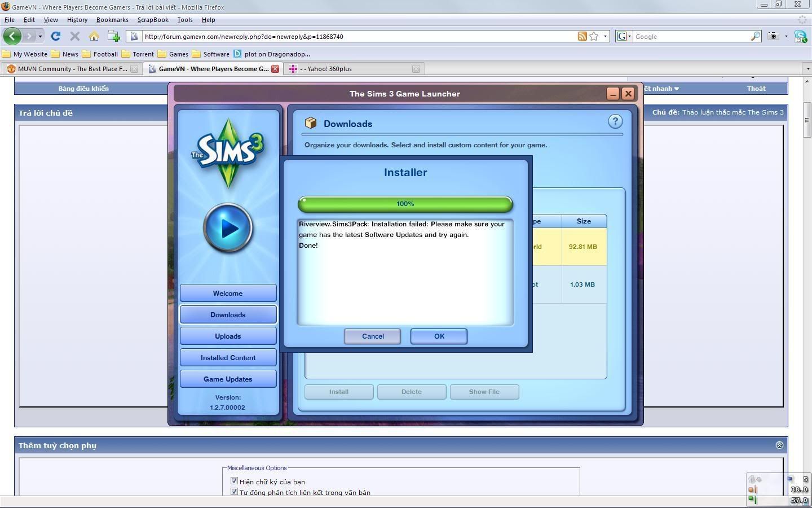
Task: Open the Game Updates section
Action: pos(228,379)
